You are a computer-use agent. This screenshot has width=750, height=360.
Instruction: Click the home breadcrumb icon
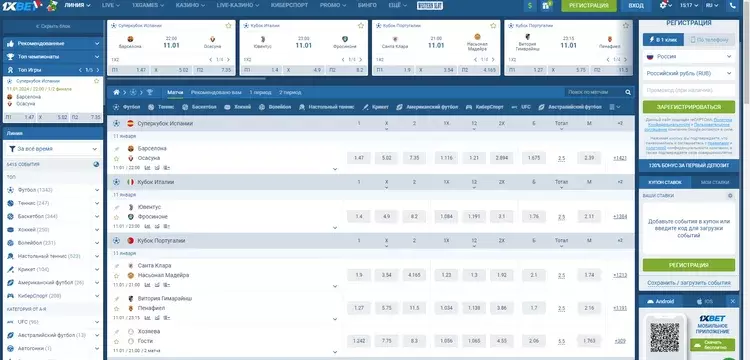click(x=116, y=92)
